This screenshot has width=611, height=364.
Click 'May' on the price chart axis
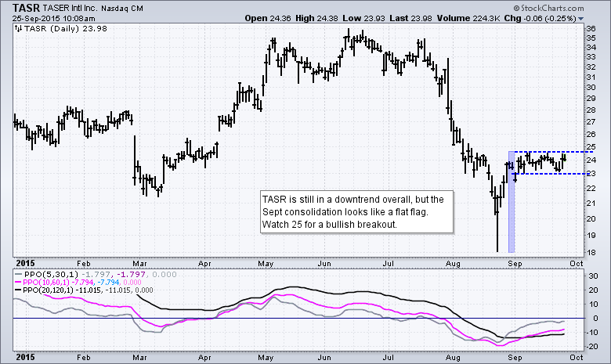(x=266, y=264)
